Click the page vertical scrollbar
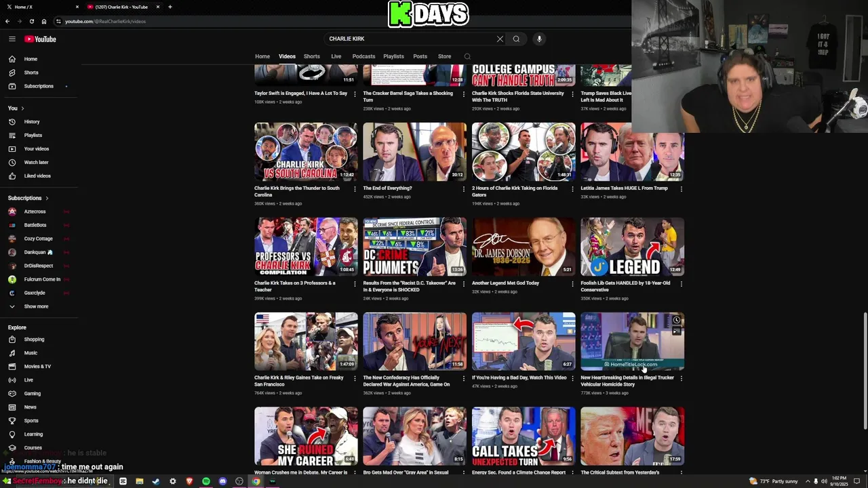Image resolution: width=868 pixels, height=488 pixels. click(864, 370)
